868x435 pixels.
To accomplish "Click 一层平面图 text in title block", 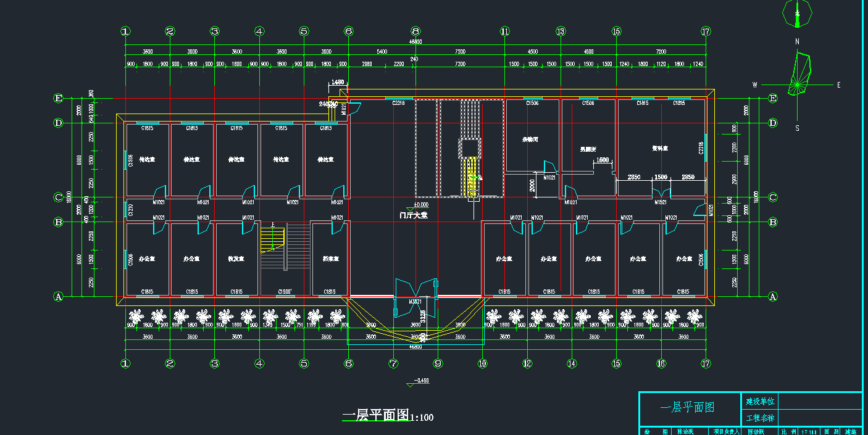I will point(687,407).
